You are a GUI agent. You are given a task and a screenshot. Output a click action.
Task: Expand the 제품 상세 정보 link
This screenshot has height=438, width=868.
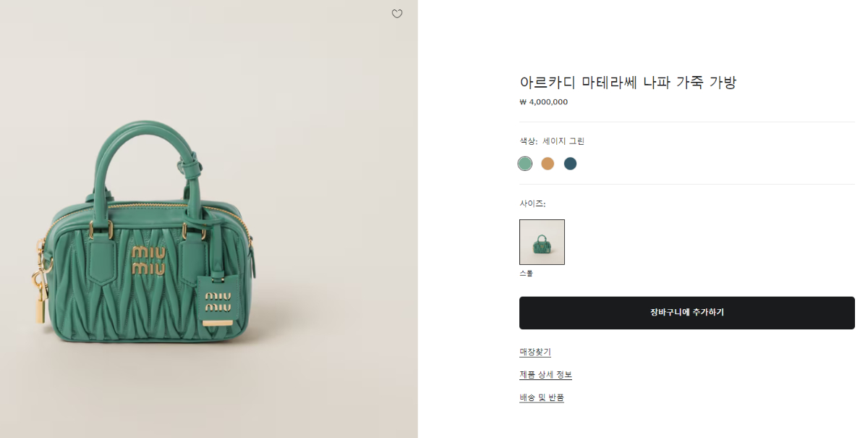(545, 374)
